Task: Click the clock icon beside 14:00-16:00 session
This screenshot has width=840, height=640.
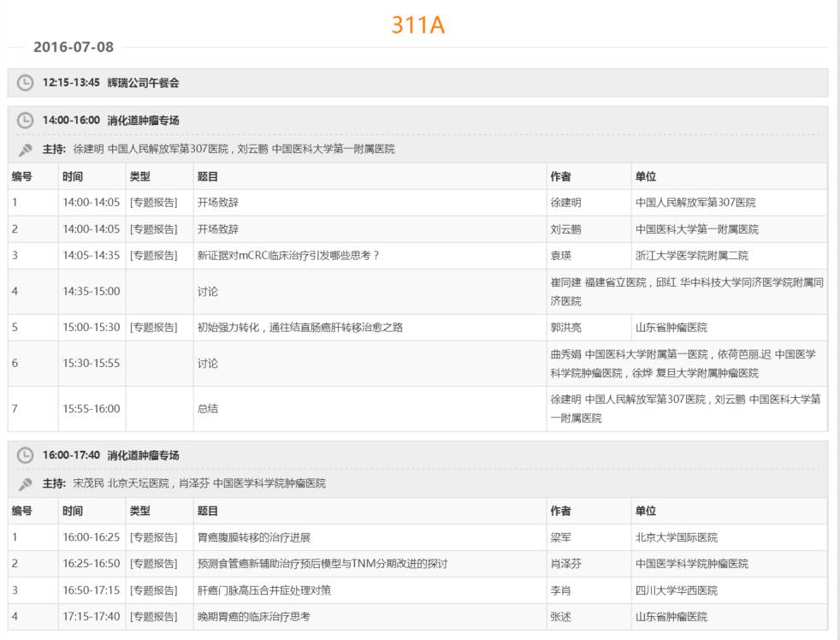Action: pyautogui.click(x=25, y=120)
